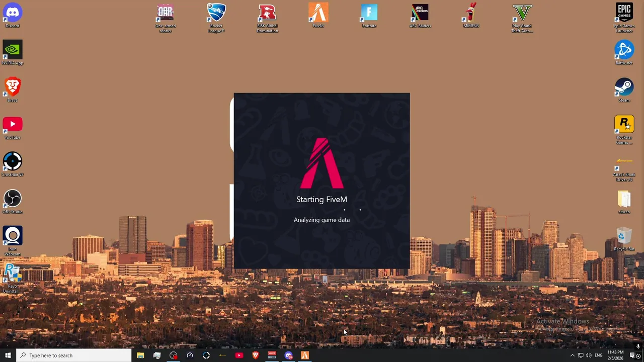Select the Epic Games Launcher desktop icon
The width and height of the screenshot is (644, 362).
pos(624,18)
